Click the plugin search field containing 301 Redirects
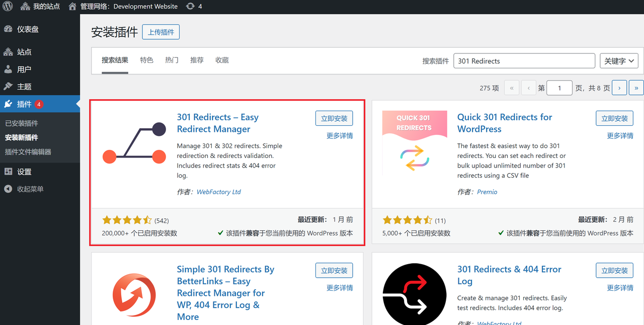The height and width of the screenshot is (325, 644). [524, 61]
